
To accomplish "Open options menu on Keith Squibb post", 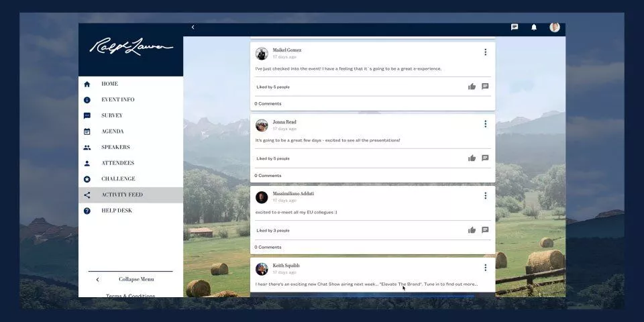I will coord(485,268).
